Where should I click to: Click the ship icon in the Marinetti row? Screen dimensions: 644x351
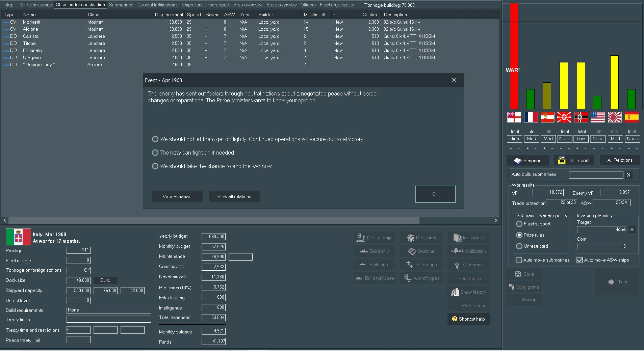click(6, 22)
